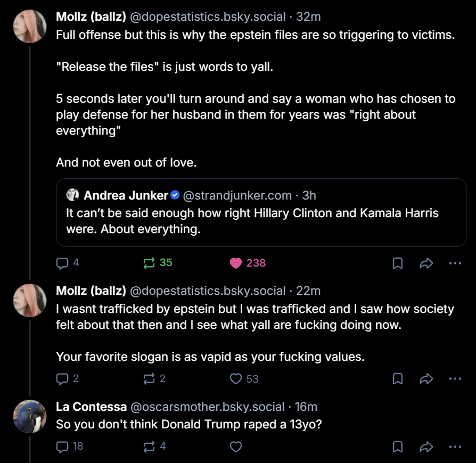476x463 pixels.
Task: Reply to the second Mollz post
Action: tap(63, 378)
